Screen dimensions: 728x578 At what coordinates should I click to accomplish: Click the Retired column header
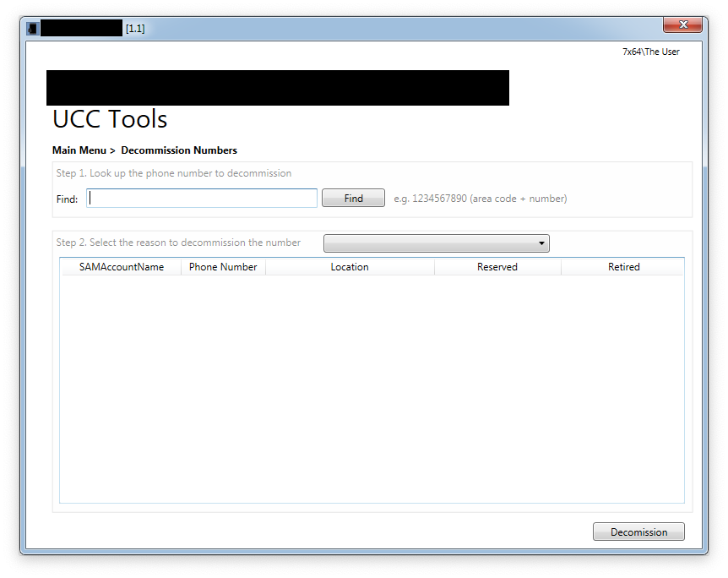coord(623,267)
